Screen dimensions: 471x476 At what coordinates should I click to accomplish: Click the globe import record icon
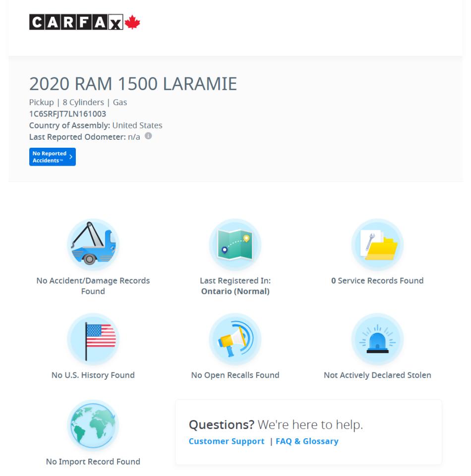click(93, 425)
